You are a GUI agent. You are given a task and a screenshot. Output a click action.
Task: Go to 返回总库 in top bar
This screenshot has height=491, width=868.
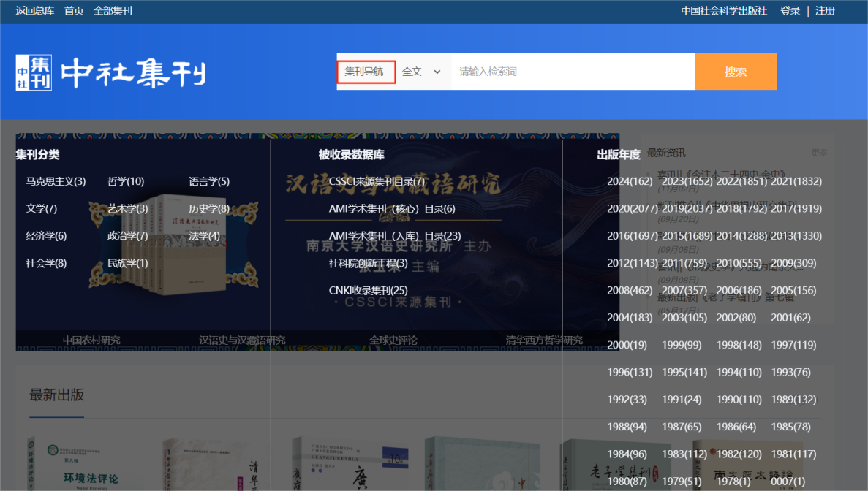coord(35,11)
